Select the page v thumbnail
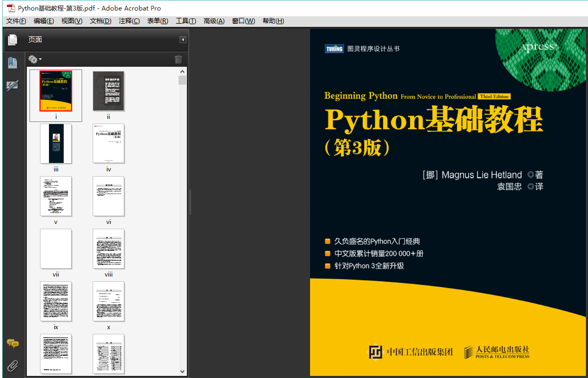 tap(56, 196)
